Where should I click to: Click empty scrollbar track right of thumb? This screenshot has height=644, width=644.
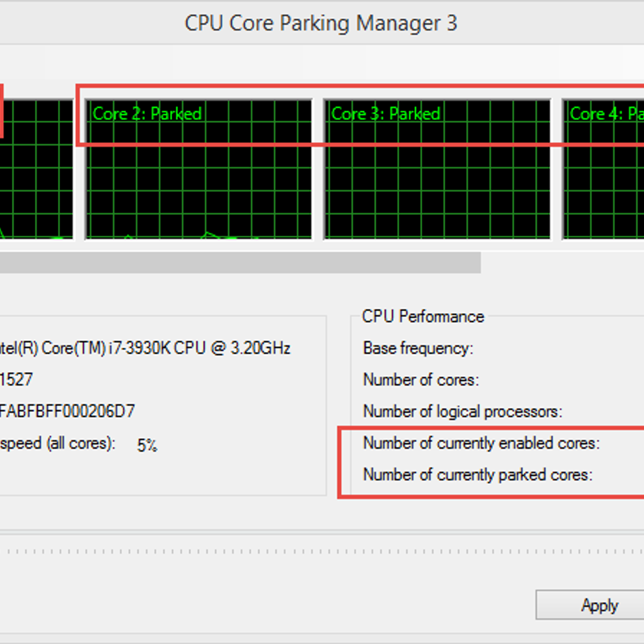(x=563, y=263)
